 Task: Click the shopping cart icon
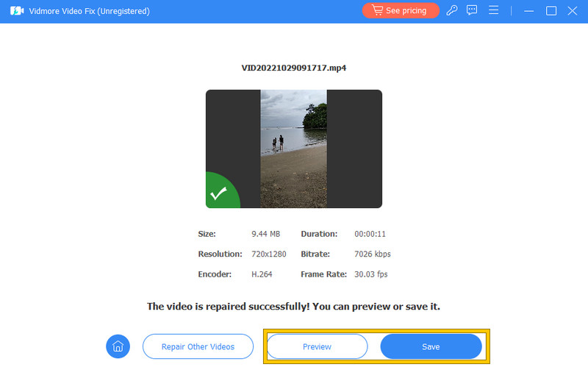pos(376,11)
